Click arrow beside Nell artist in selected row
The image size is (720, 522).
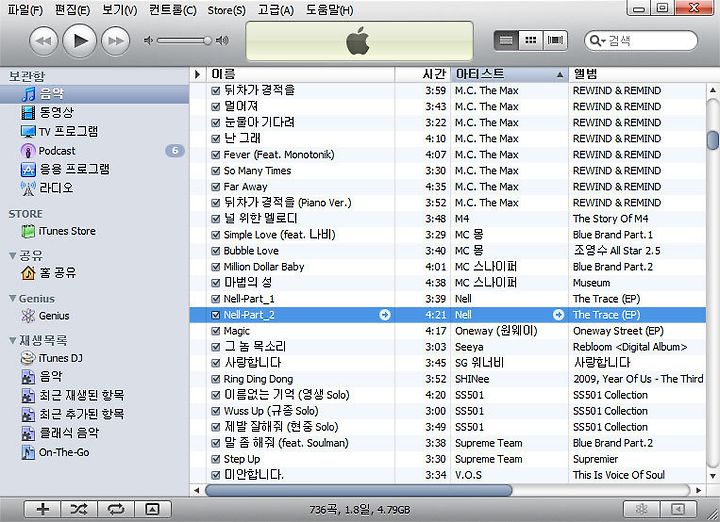[558, 314]
